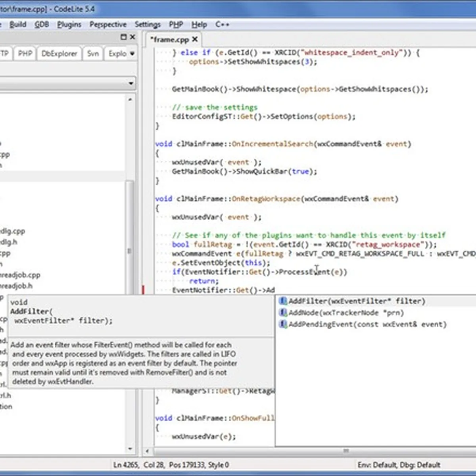Open the Plugins menu
The image size is (476, 476).
pyautogui.click(x=69, y=25)
